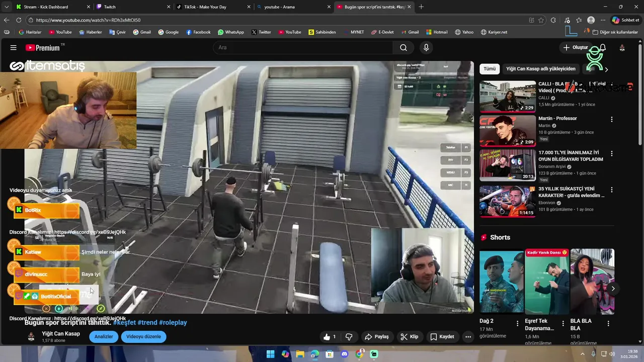Open the Sahibinden bookmark

pos(322,32)
